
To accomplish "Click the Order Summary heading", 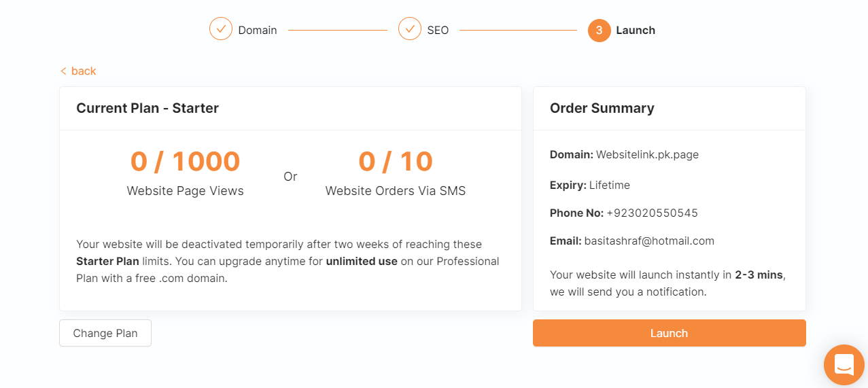I will (602, 108).
